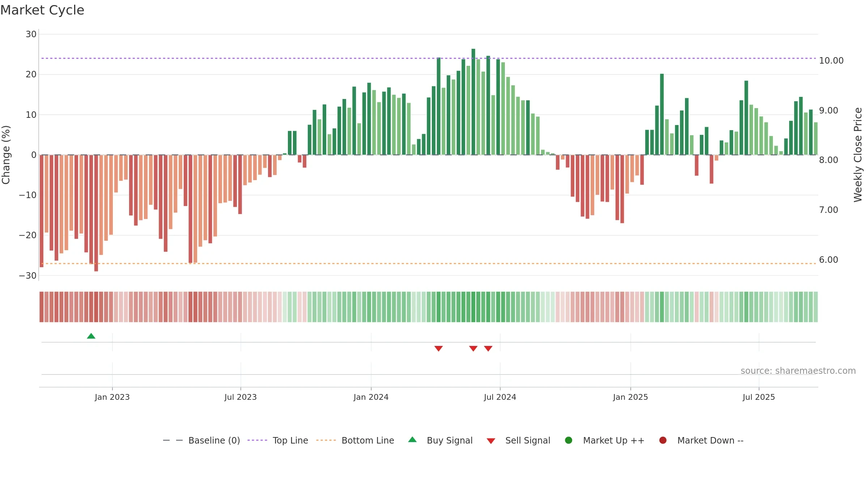
Task: Click the −30 tick on the Change axis
Action: click(x=28, y=276)
